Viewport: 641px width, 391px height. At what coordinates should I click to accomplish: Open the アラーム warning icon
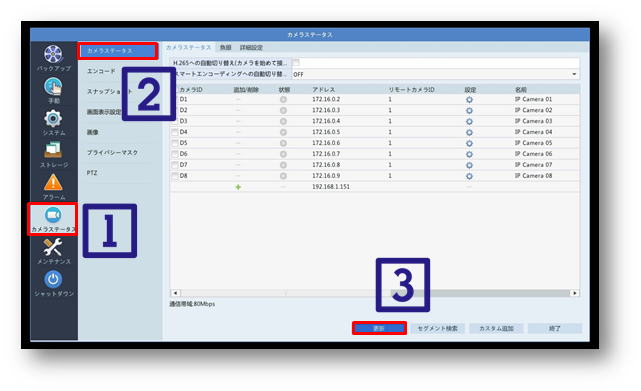point(53,182)
